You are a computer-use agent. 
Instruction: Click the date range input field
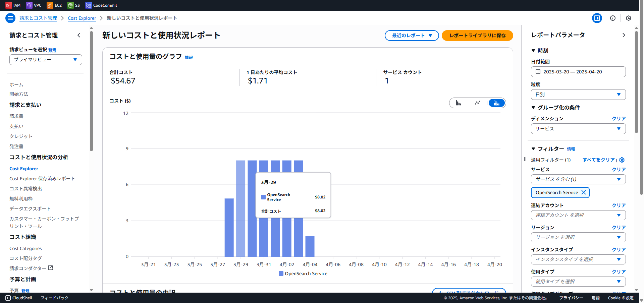[x=578, y=72]
